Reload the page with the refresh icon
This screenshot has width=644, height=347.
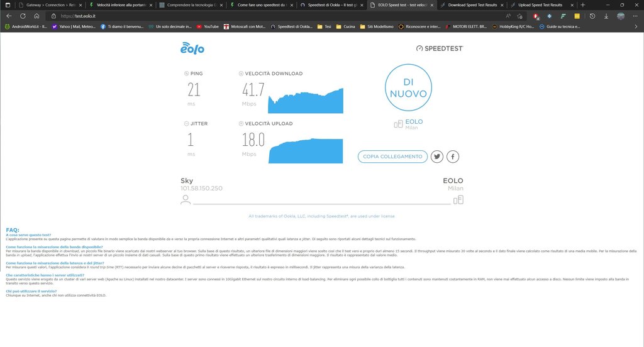pos(23,16)
